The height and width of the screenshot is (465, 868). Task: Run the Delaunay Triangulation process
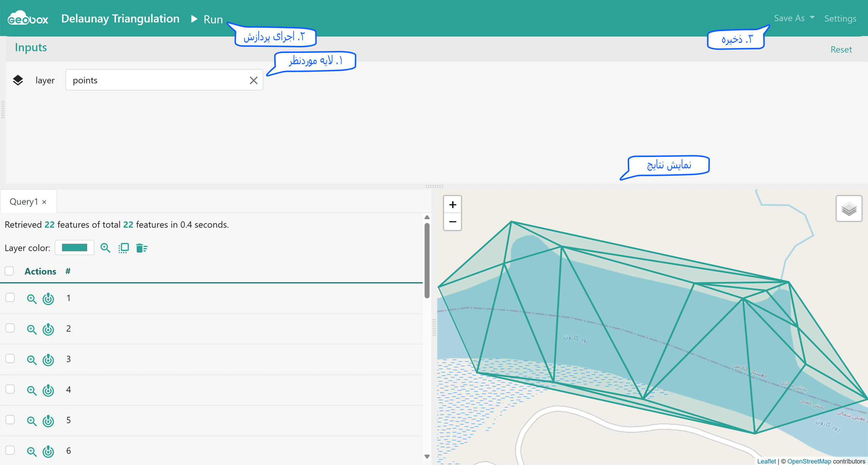(x=207, y=19)
